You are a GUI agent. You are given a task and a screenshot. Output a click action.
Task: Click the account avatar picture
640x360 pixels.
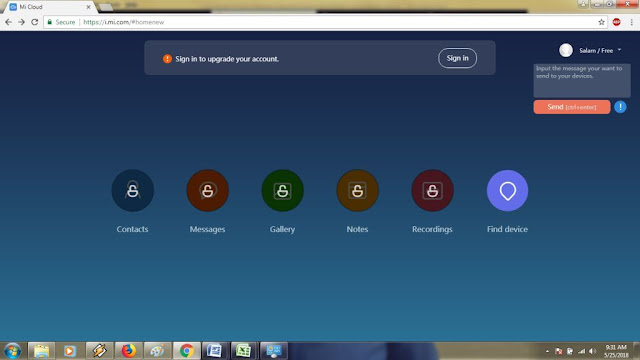[x=566, y=50]
